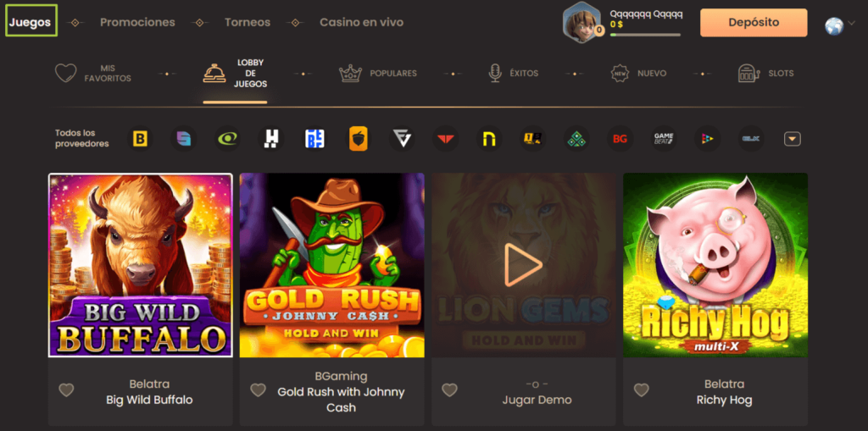
Task: Play the Lion Gems game thumbnail
Action: click(523, 266)
